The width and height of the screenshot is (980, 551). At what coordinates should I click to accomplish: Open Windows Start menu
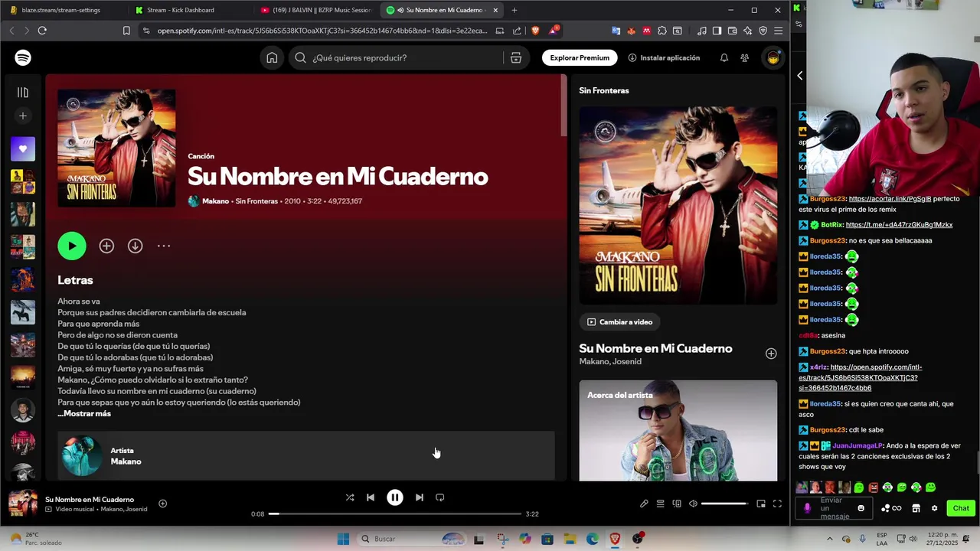pos(343,539)
